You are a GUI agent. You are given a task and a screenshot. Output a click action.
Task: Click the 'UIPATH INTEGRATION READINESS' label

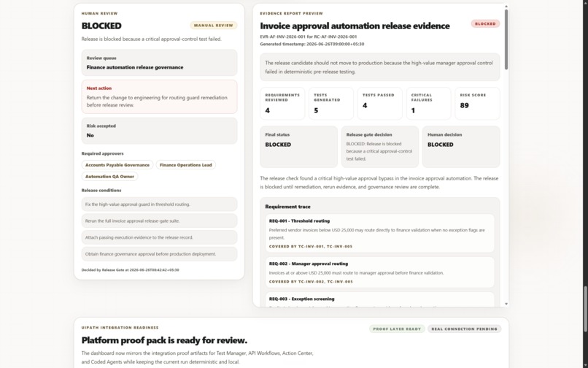[x=120, y=328]
